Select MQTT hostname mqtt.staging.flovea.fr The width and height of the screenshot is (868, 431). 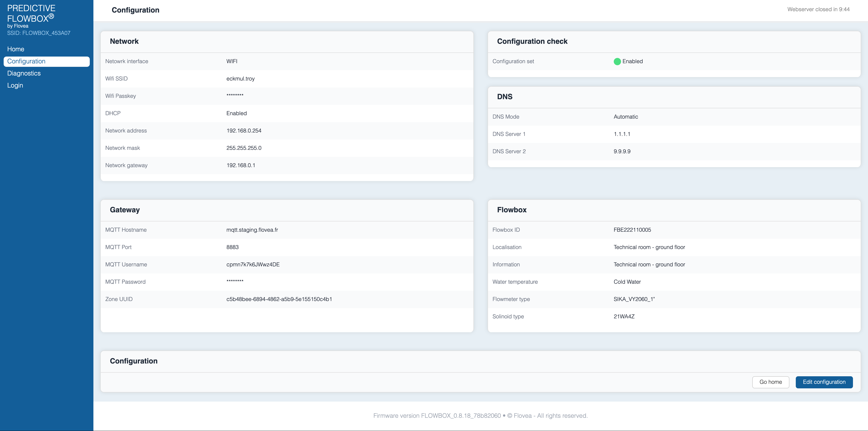pyautogui.click(x=252, y=230)
